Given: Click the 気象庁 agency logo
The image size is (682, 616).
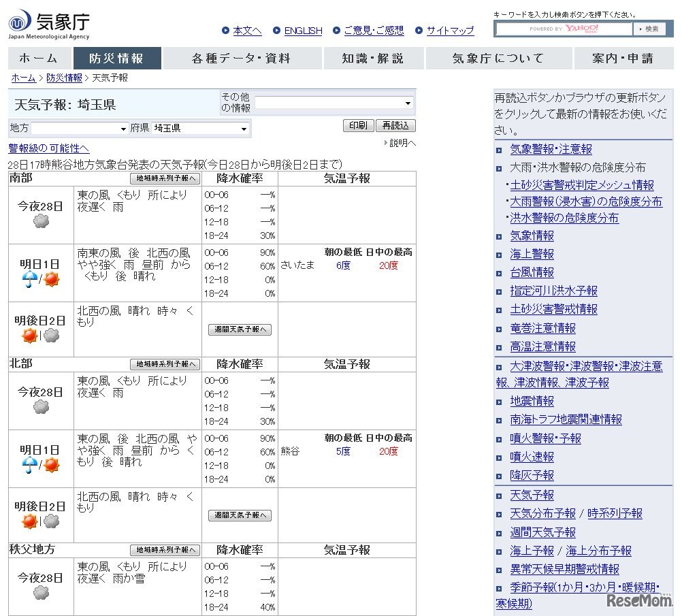Looking at the screenshot, I should pyautogui.click(x=48, y=22).
